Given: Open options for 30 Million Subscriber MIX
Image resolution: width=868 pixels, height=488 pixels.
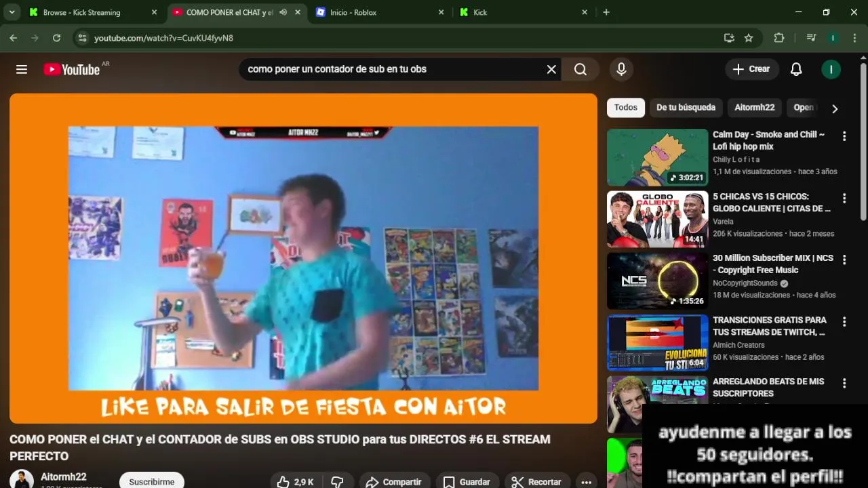Looking at the screenshot, I should [844, 260].
